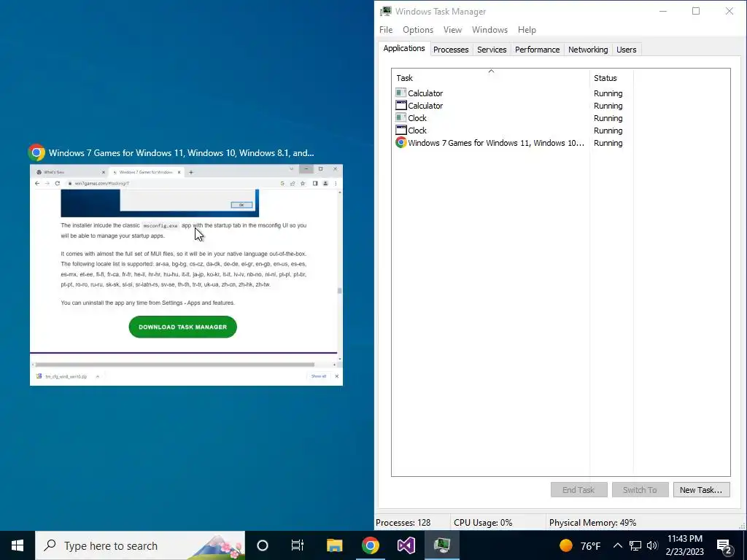The image size is (747, 560).
Task: Sort the list by the Status column header
Action: (611, 77)
